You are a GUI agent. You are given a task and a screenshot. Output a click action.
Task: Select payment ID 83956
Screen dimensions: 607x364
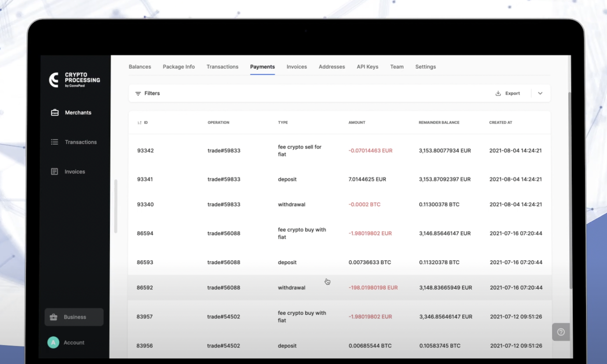coord(145,346)
